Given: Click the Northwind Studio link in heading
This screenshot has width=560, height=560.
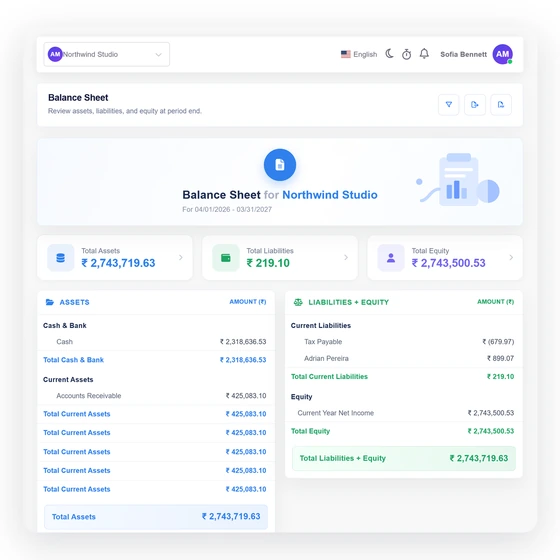Looking at the screenshot, I should coord(330,195).
